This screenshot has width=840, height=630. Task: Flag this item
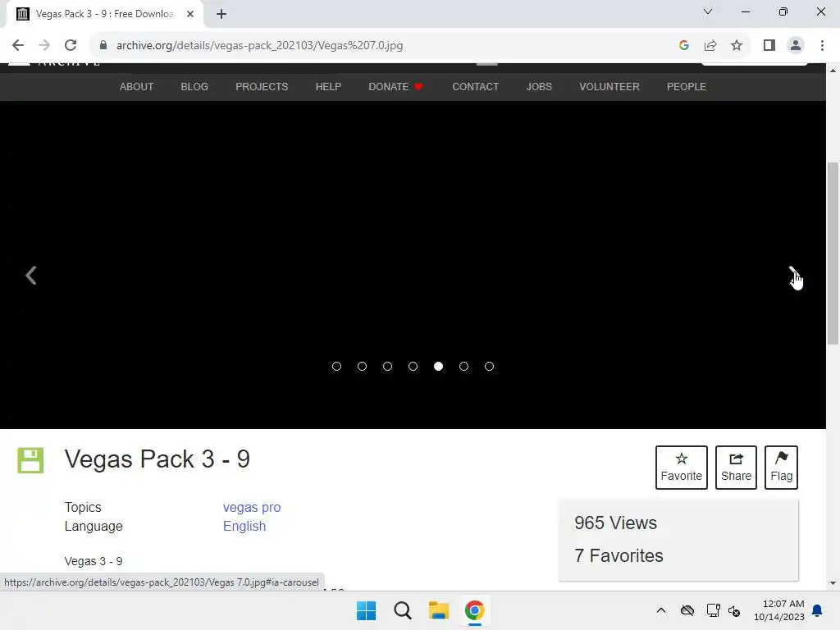[x=782, y=468]
